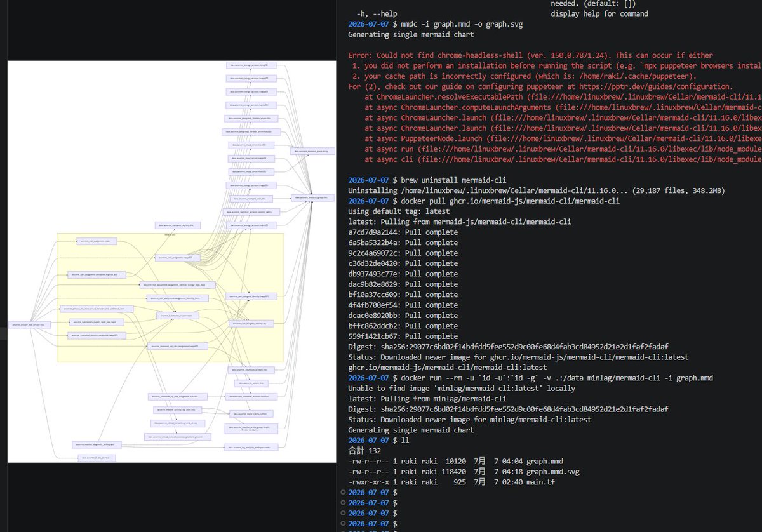Click the '9c2c4a69072c: Pull complete' line
Viewport: 762px width, 532px height.
coord(403,253)
